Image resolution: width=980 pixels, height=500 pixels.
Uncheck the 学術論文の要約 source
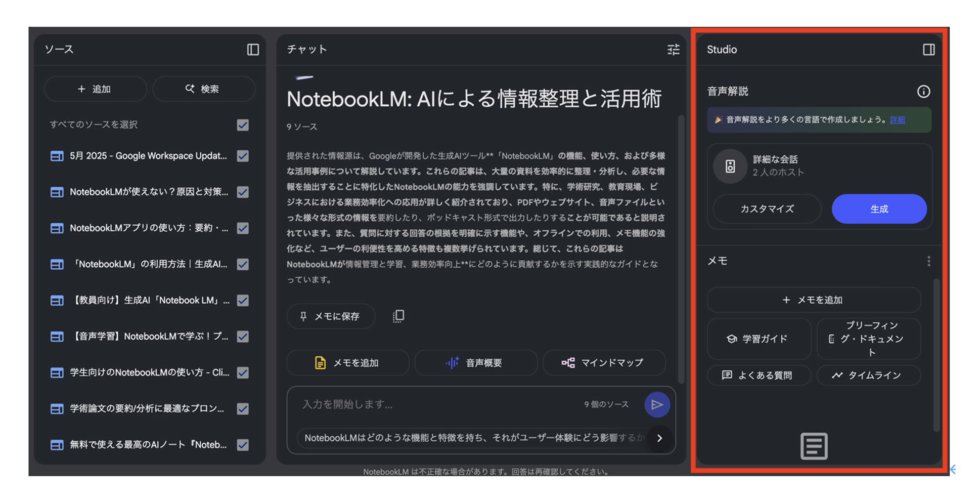point(242,409)
